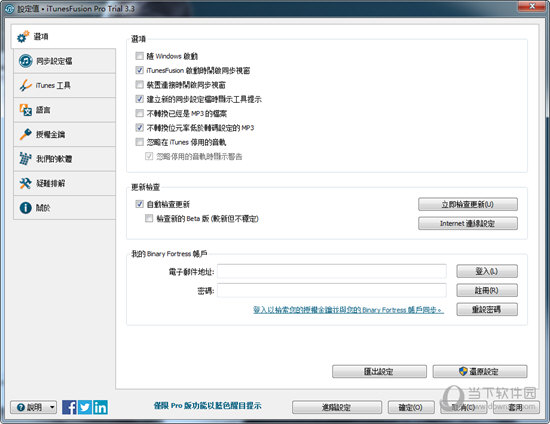Click the 關於 info icon
550x424 pixels.
coord(26,208)
